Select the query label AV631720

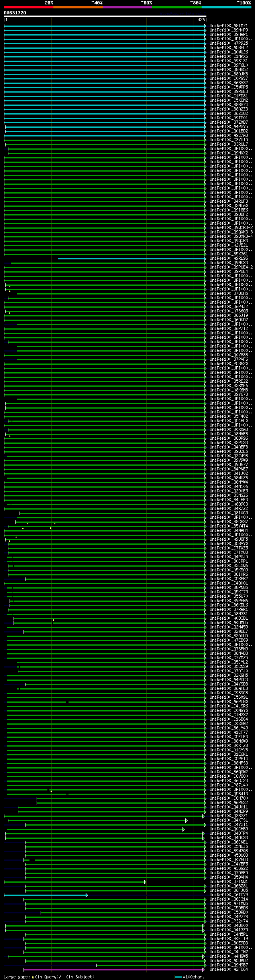tap(15, 13)
